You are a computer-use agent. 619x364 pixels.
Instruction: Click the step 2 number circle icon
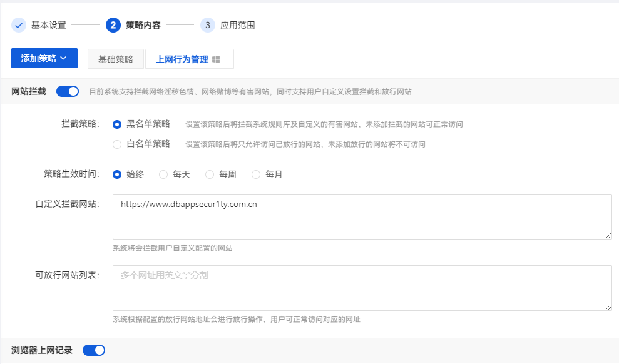113,25
